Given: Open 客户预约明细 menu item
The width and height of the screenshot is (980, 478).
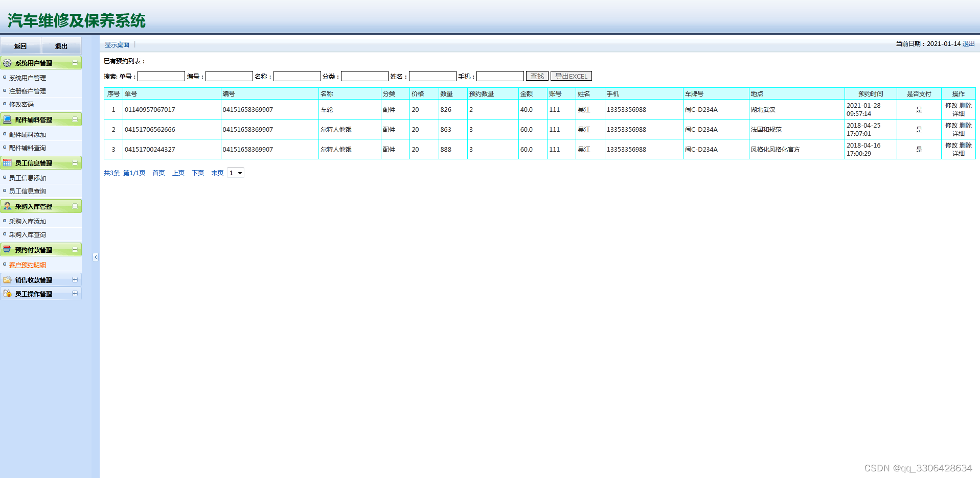Looking at the screenshot, I should (28, 265).
